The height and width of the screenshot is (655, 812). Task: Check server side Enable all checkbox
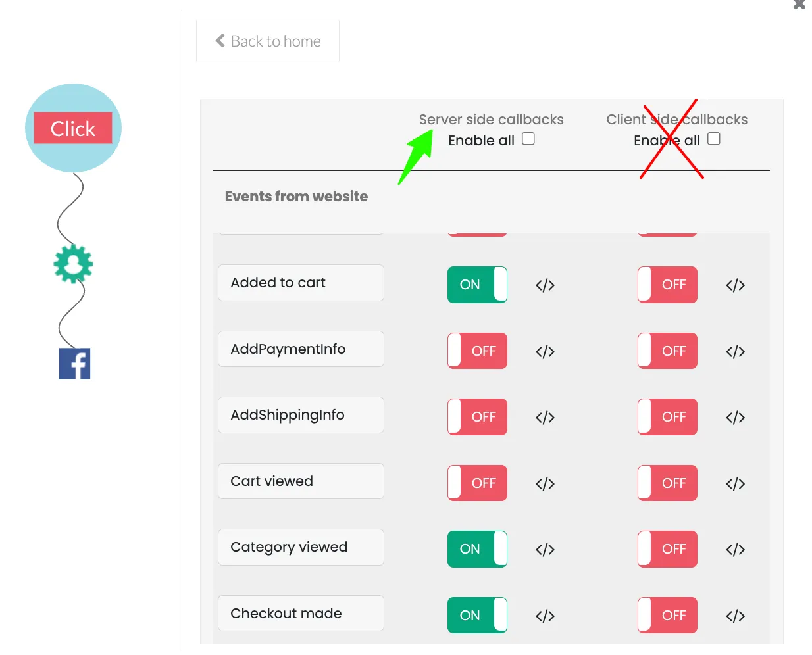[x=528, y=139]
